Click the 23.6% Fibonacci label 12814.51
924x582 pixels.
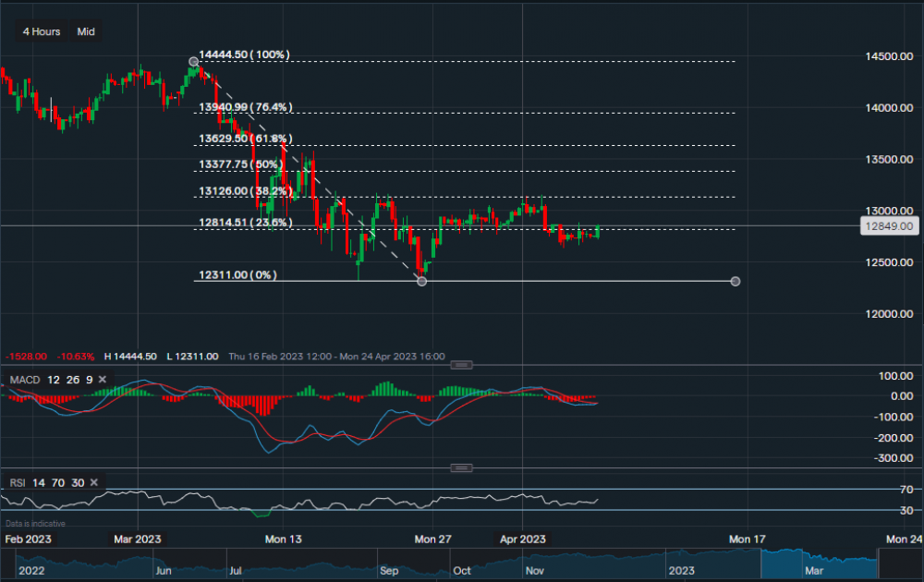tap(245, 223)
